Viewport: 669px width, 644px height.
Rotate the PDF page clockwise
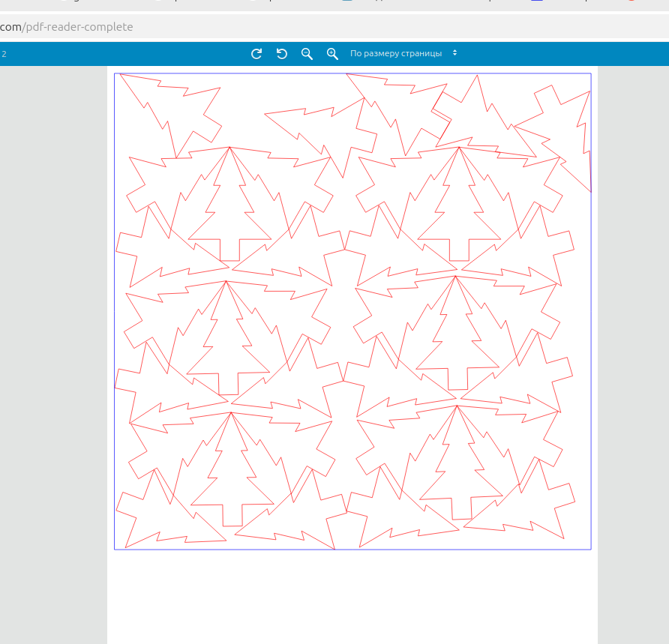coord(256,54)
